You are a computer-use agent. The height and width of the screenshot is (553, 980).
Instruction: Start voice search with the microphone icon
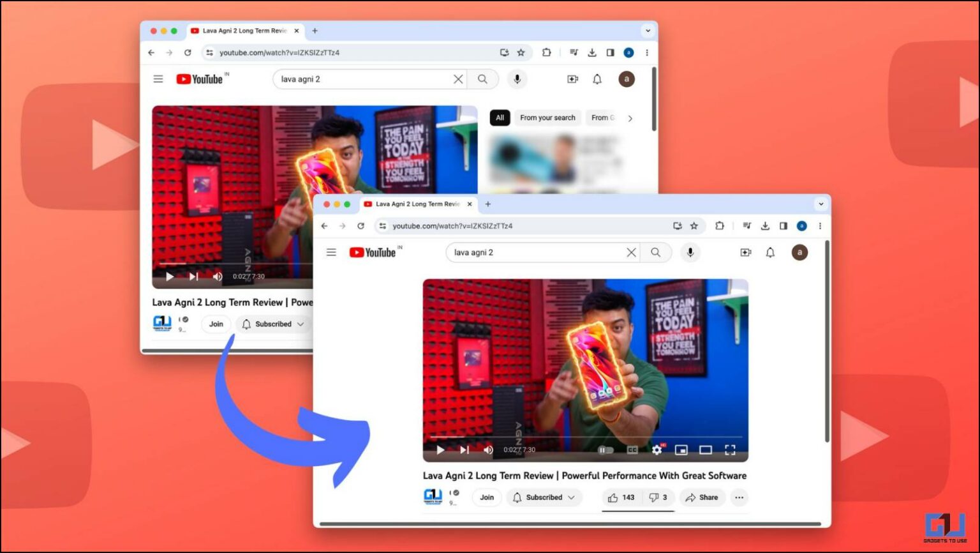pyautogui.click(x=690, y=252)
